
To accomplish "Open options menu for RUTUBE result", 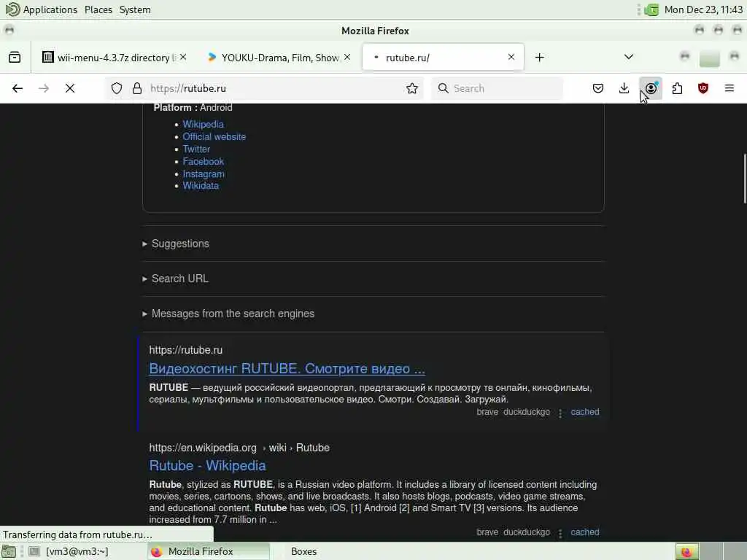I will tap(560, 413).
